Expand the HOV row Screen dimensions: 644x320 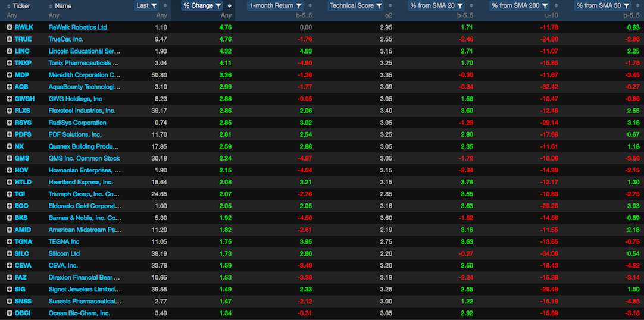10,170
